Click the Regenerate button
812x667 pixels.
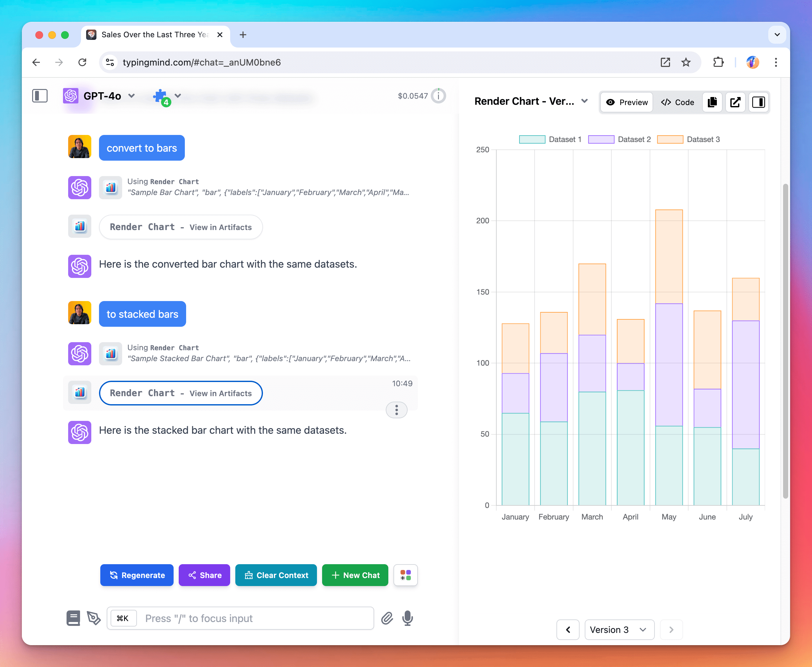click(137, 575)
